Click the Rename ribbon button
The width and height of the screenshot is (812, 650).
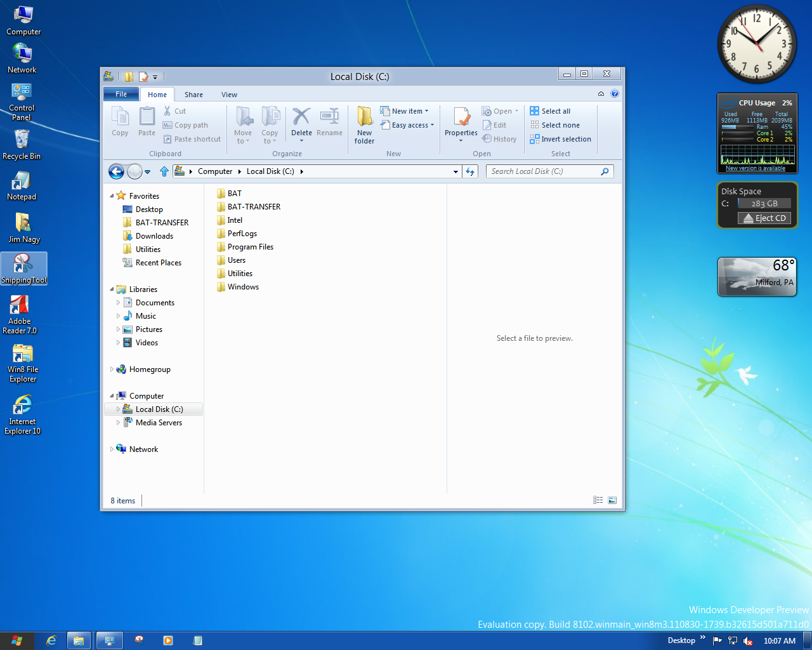(x=329, y=121)
